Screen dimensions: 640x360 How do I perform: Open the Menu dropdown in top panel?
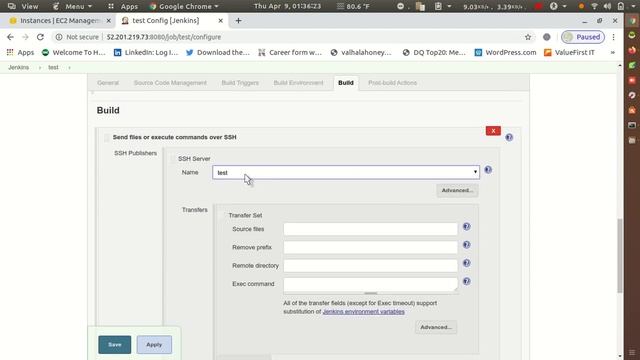tap(72, 6)
